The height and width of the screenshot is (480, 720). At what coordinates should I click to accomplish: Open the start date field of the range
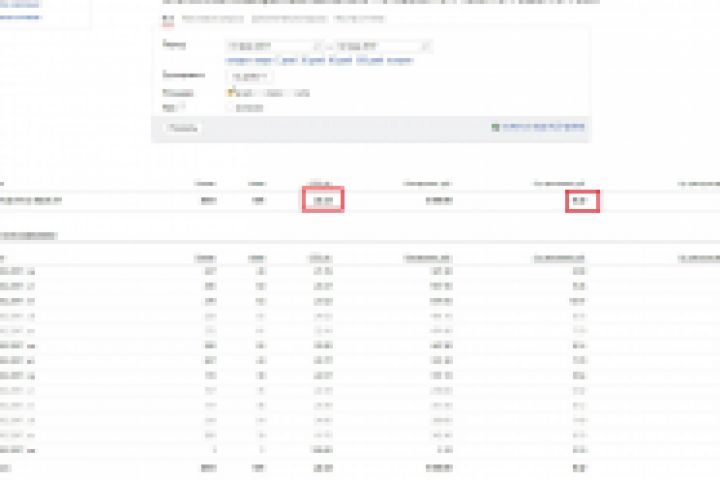point(274,46)
